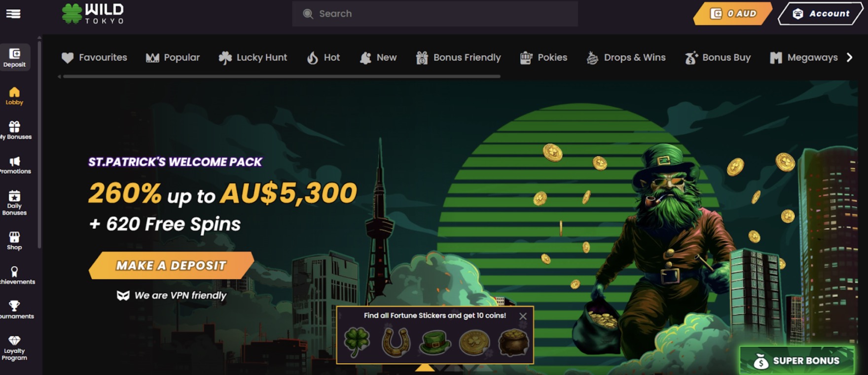The width and height of the screenshot is (868, 375).
Task: Open the Account button
Action: (821, 14)
